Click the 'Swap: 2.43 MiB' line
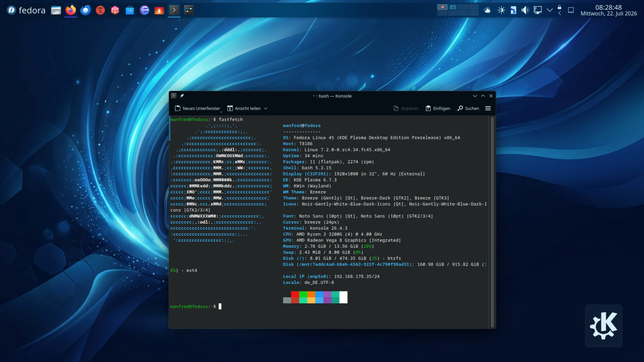 click(x=323, y=252)
